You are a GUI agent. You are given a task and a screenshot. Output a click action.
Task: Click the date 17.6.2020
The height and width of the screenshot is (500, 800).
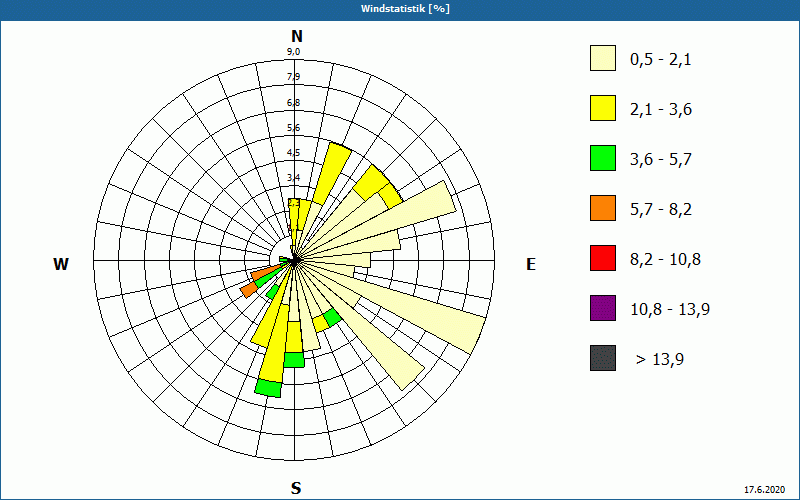pos(764,490)
